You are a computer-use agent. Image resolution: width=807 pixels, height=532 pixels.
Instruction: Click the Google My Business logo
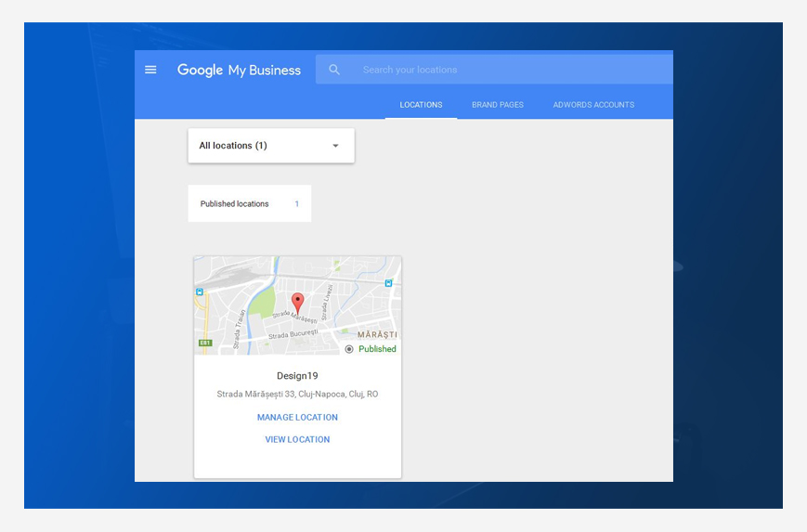[239, 70]
